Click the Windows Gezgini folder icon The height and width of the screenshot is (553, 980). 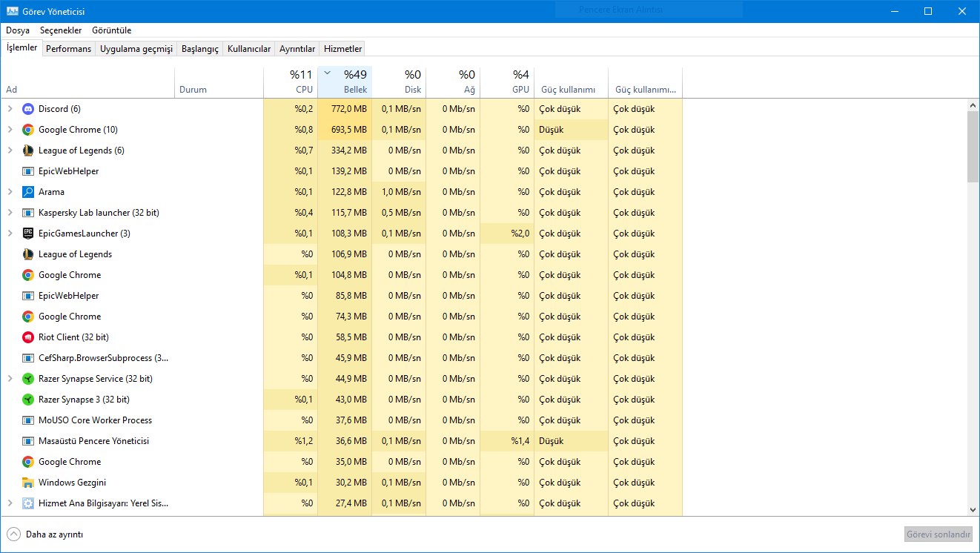coord(28,483)
